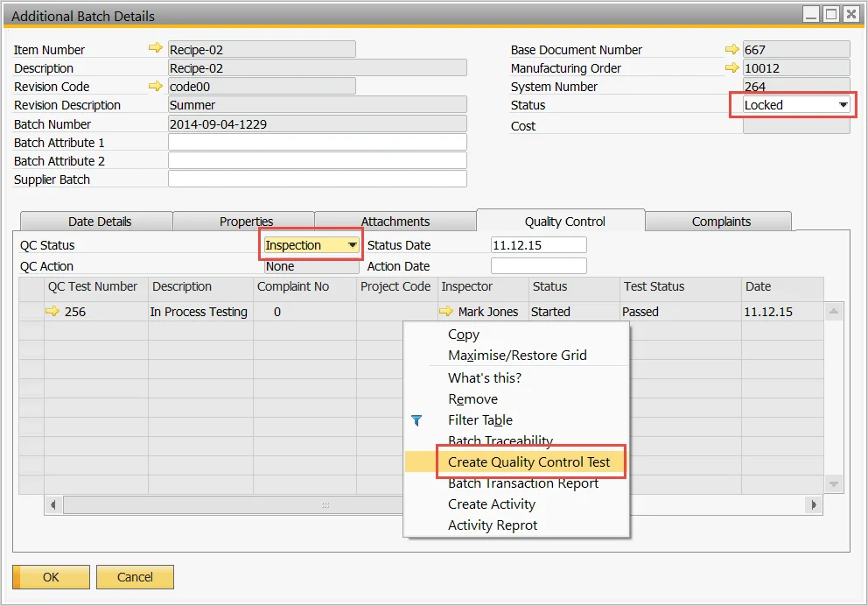The height and width of the screenshot is (606, 868).
Task: Click the Batch Attribute 2 field
Action: (x=318, y=160)
